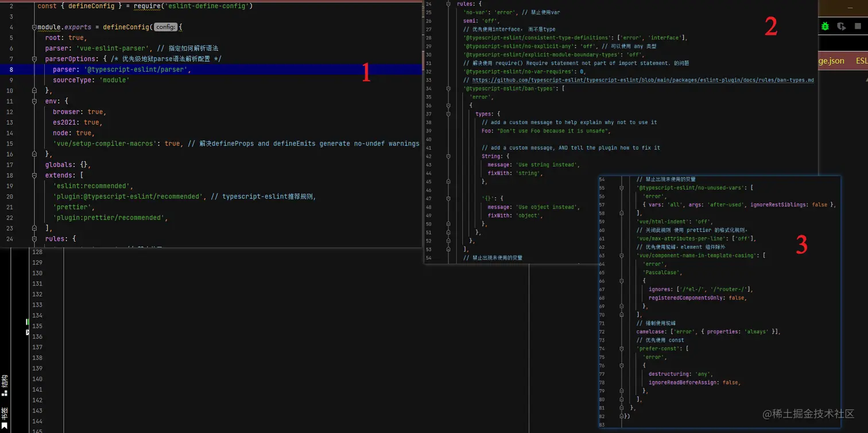This screenshot has height=433, width=868.
Task: Click the semi: 'off' rule
Action: click(x=481, y=21)
